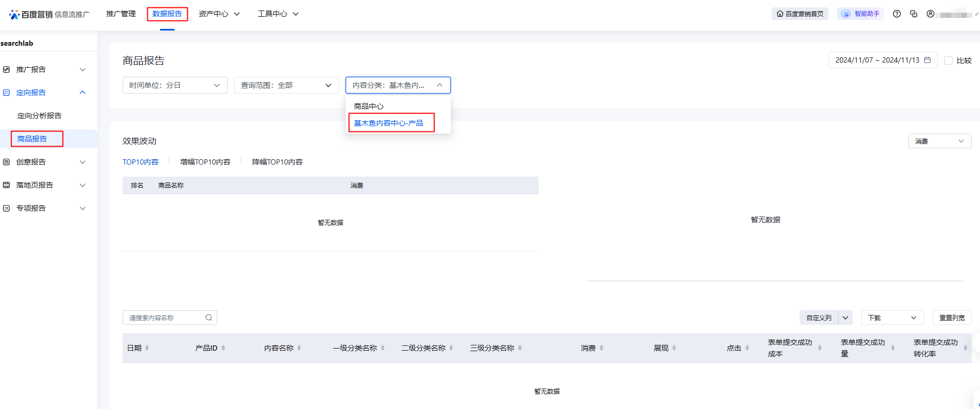Expand 工具中心 top menu
Image resolution: width=980 pixels, height=409 pixels.
(x=278, y=14)
